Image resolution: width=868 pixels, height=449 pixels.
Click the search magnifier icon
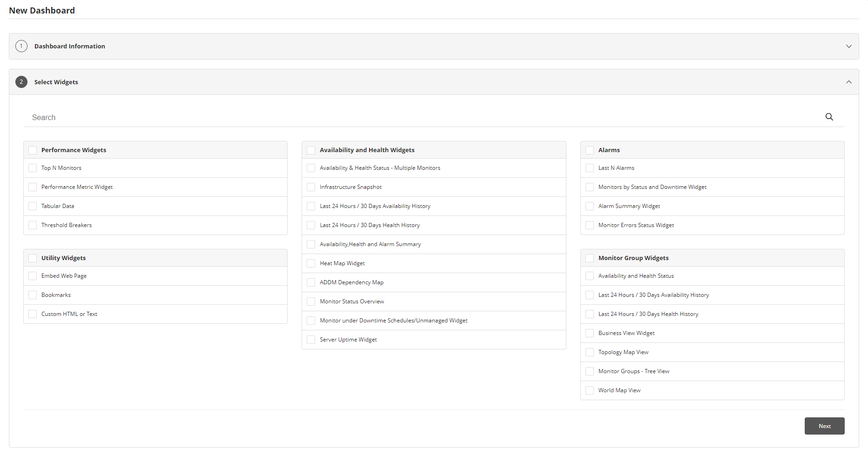(829, 117)
